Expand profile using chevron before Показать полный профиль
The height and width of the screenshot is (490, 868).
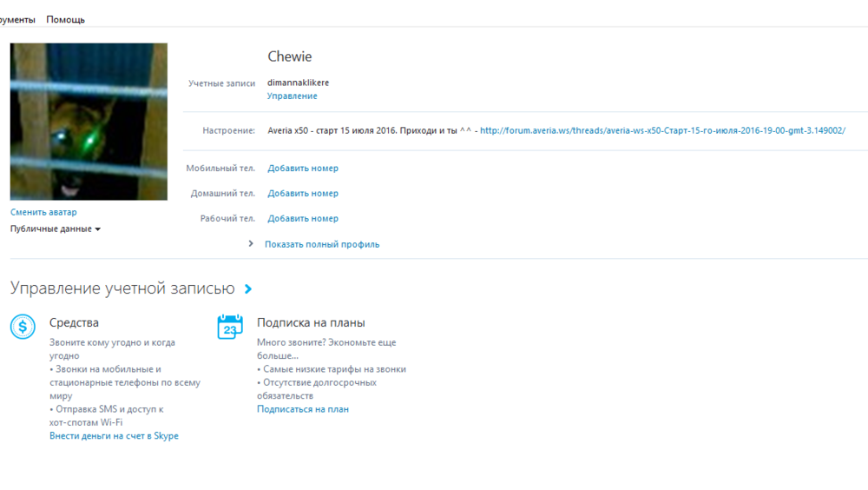click(x=252, y=244)
